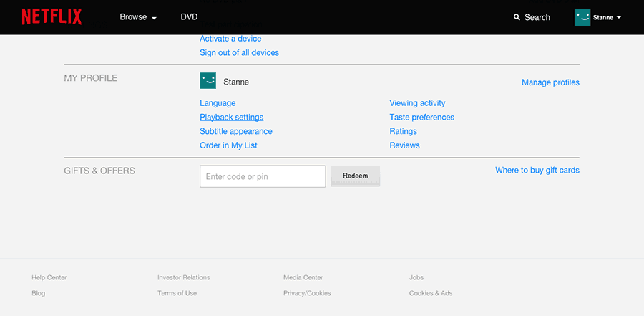The image size is (644, 316).
Task: Open Cookies & Ads footer link
Action: tap(431, 293)
